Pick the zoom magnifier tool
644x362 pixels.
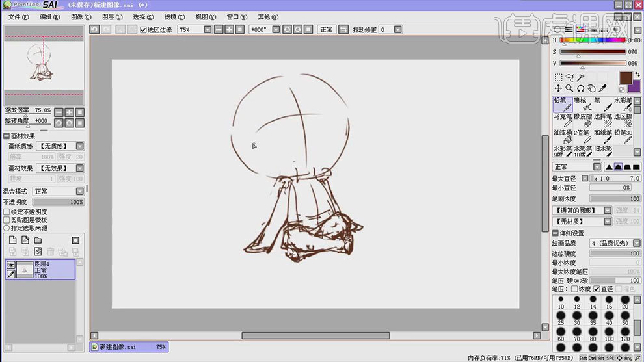569,88
